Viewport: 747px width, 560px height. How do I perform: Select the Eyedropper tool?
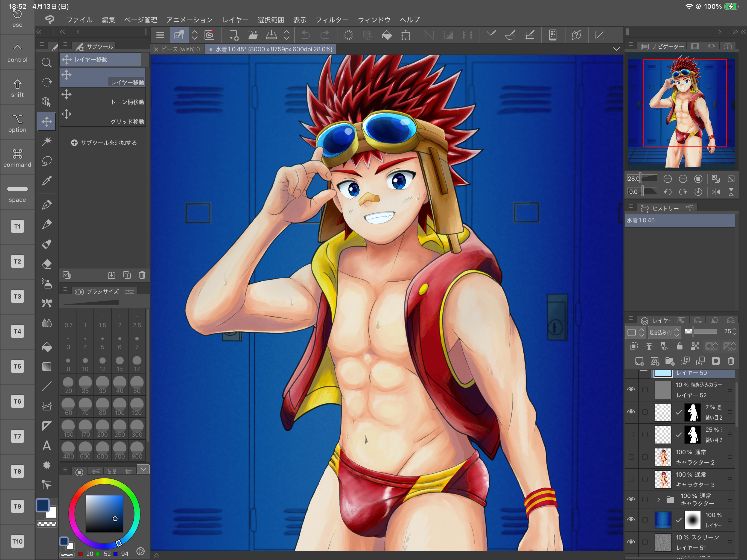46,180
